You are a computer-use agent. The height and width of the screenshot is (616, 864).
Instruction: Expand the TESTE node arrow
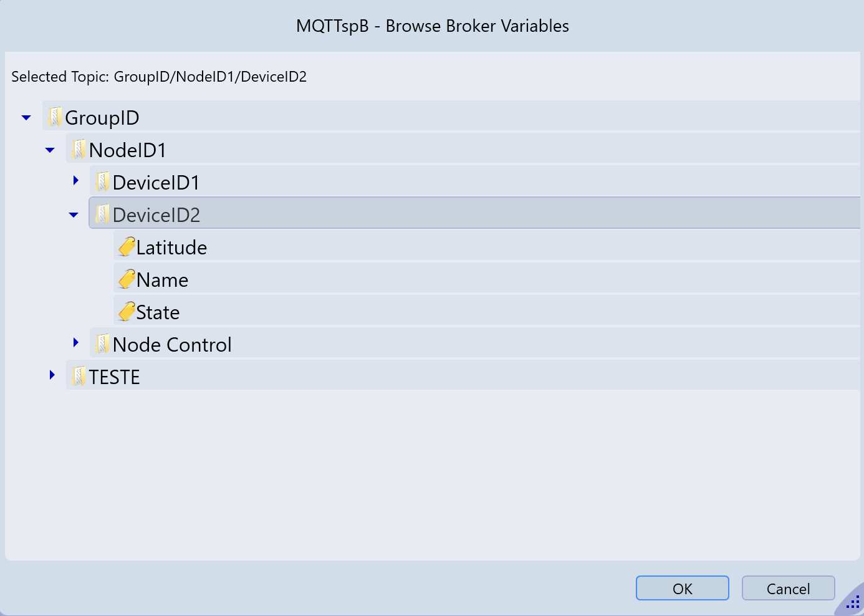52,375
